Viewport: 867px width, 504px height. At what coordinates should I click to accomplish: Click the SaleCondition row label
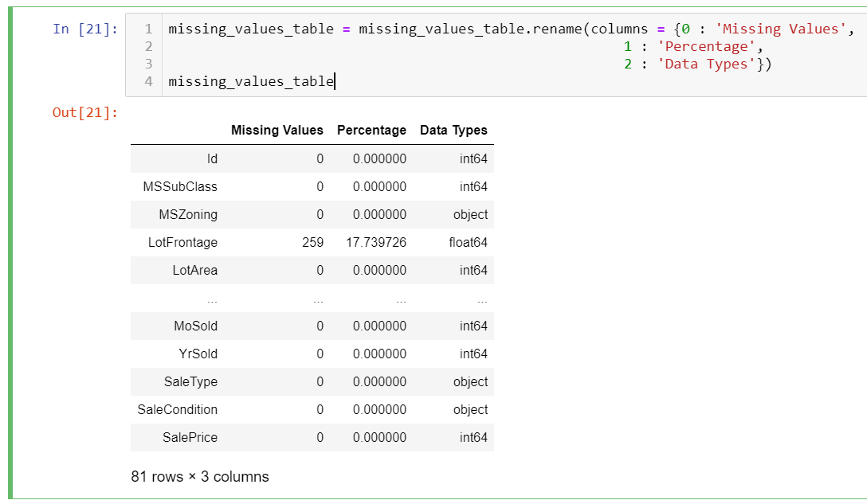tap(177, 409)
